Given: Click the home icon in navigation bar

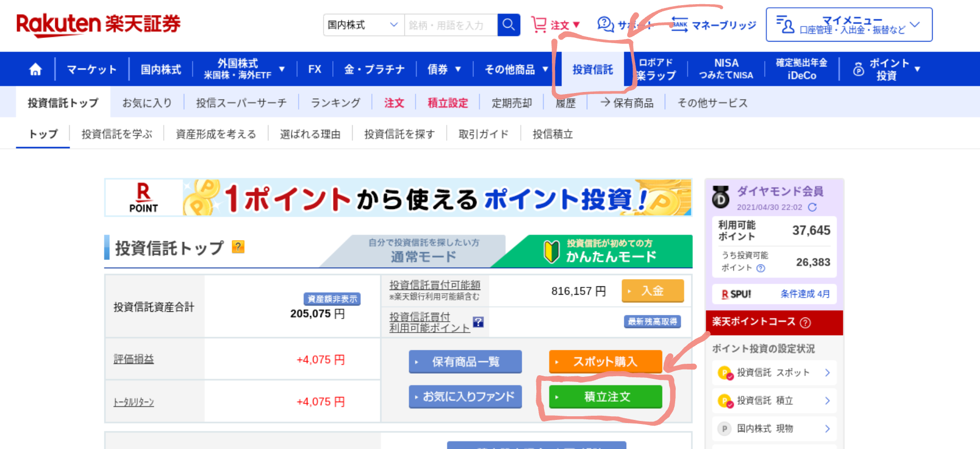Looking at the screenshot, I should [35, 69].
